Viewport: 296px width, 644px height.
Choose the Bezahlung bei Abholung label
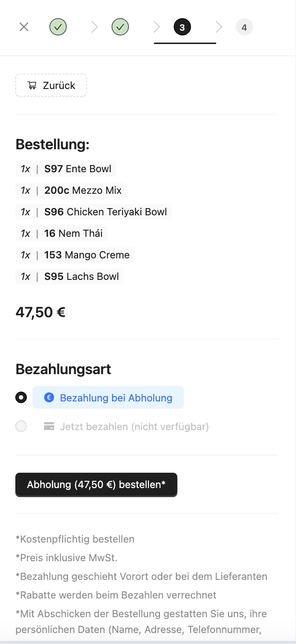point(116,398)
